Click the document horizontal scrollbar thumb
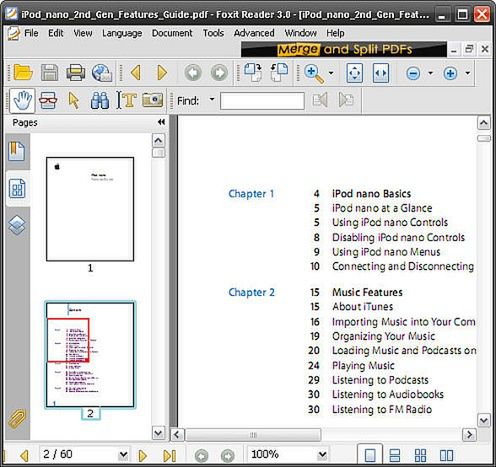 click(253, 435)
